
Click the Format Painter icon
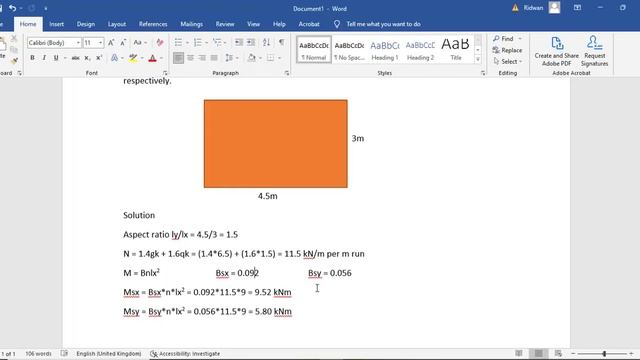coord(14,61)
